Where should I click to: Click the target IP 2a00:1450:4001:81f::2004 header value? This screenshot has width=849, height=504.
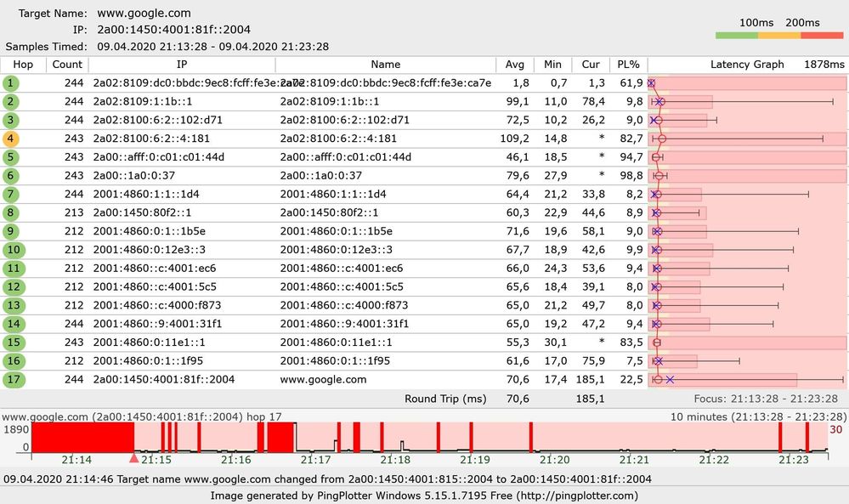coord(174,30)
